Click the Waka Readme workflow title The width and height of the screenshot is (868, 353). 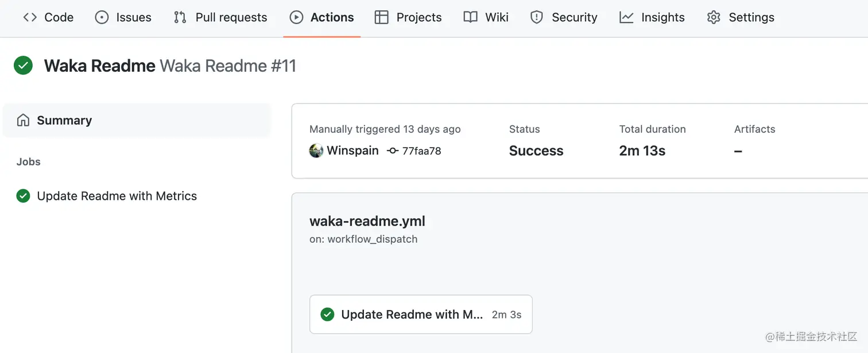point(99,66)
